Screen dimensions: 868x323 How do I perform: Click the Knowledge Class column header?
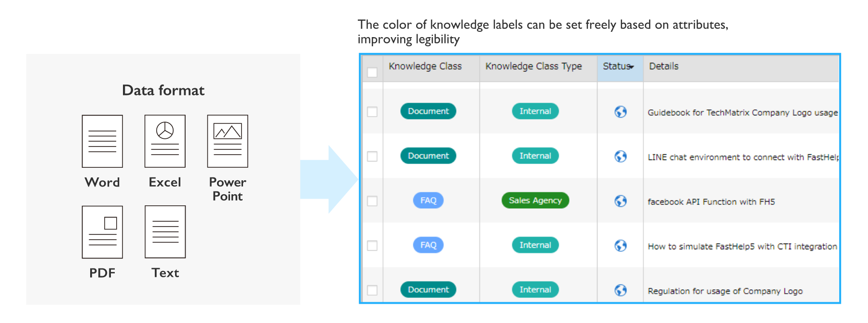pyautogui.click(x=425, y=67)
